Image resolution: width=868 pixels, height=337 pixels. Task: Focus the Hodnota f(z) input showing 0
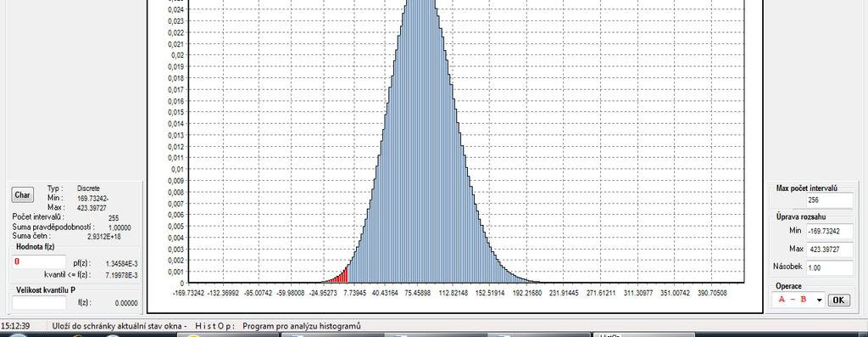click(x=39, y=261)
